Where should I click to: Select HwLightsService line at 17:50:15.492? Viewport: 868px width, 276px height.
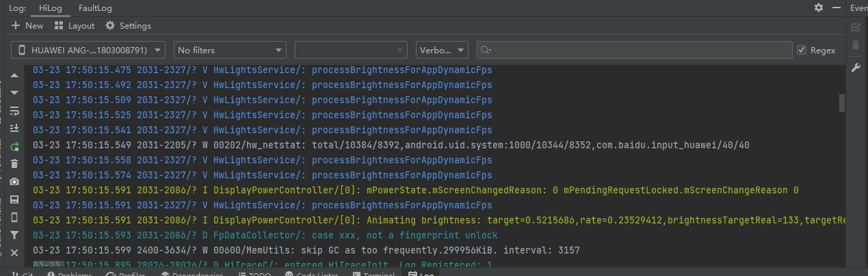(x=262, y=85)
